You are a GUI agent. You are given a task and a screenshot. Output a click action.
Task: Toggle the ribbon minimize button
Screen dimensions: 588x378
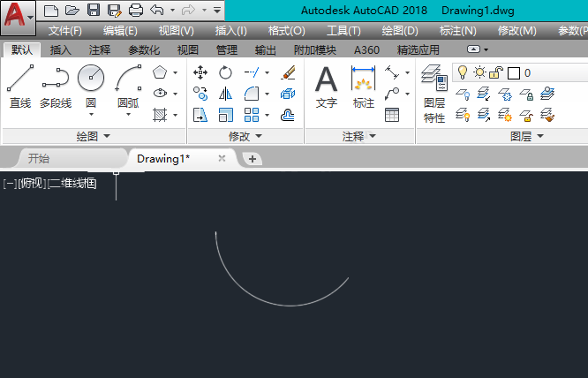click(473, 49)
